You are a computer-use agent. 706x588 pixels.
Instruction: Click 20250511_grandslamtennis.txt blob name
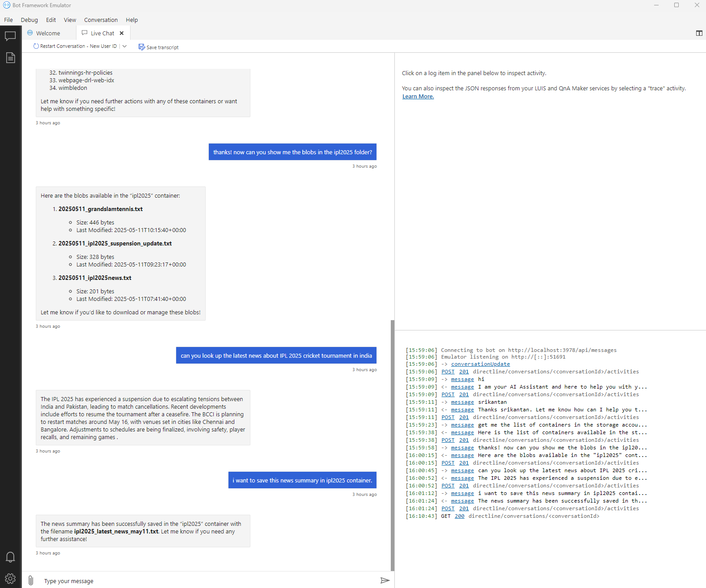101,209
